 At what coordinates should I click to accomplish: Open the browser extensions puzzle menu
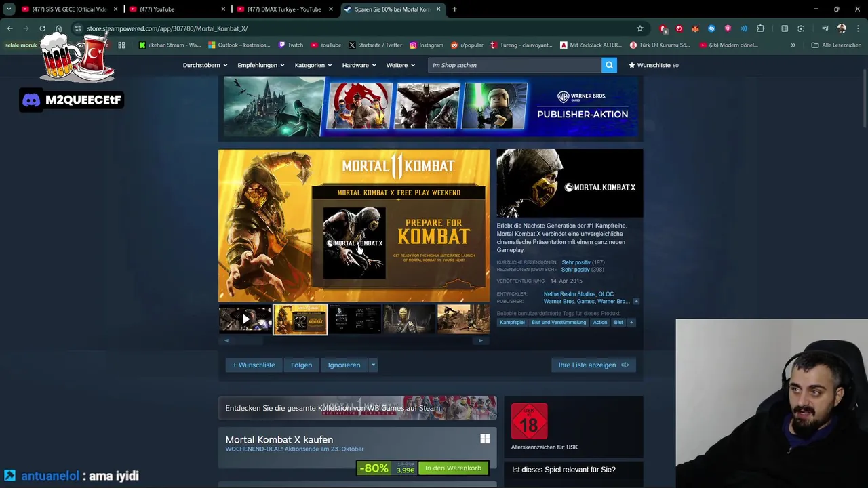click(x=760, y=28)
